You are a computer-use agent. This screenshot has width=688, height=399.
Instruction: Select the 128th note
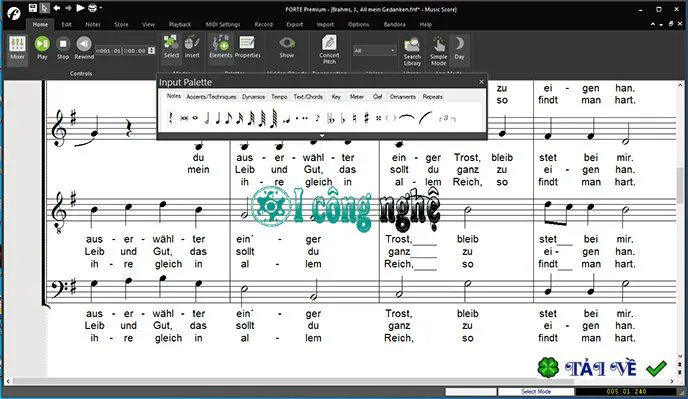coord(273,118)
